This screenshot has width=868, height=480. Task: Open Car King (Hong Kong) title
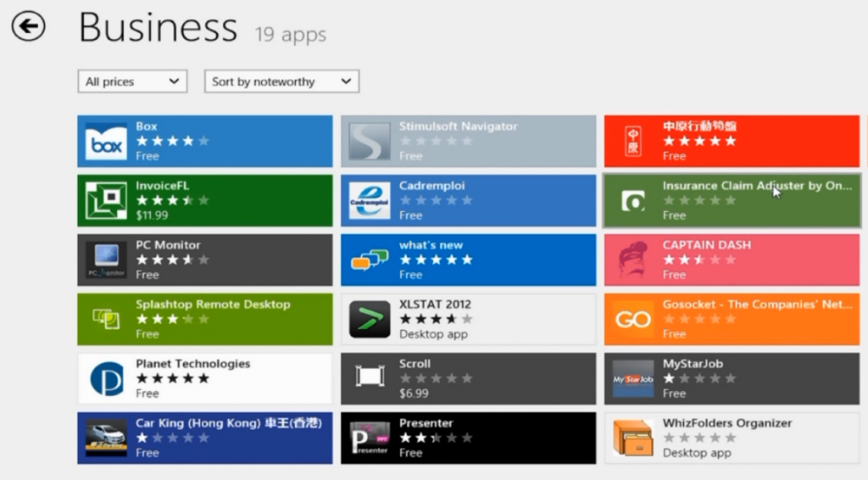[229, 423]
